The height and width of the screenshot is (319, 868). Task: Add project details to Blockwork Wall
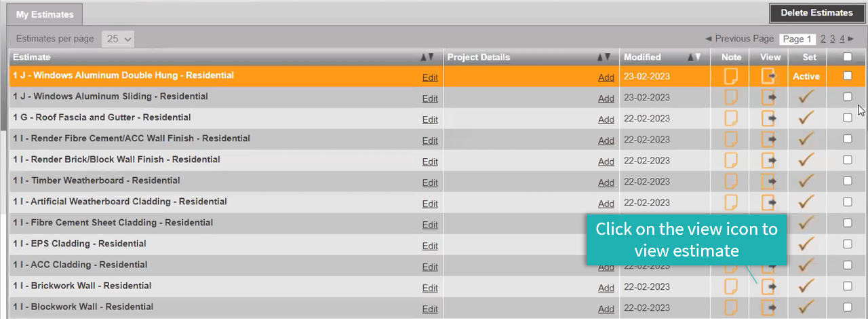(x=606, y=309)
